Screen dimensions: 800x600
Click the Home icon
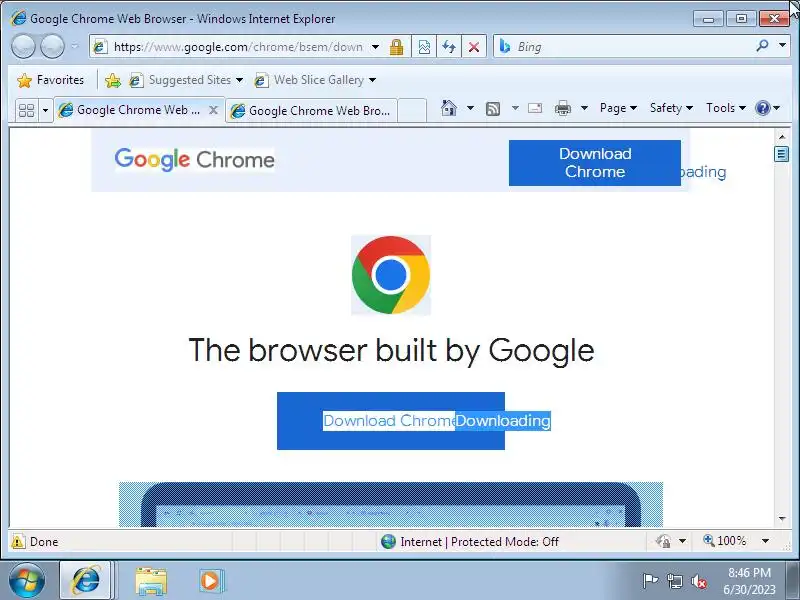[x=449, y=108]
